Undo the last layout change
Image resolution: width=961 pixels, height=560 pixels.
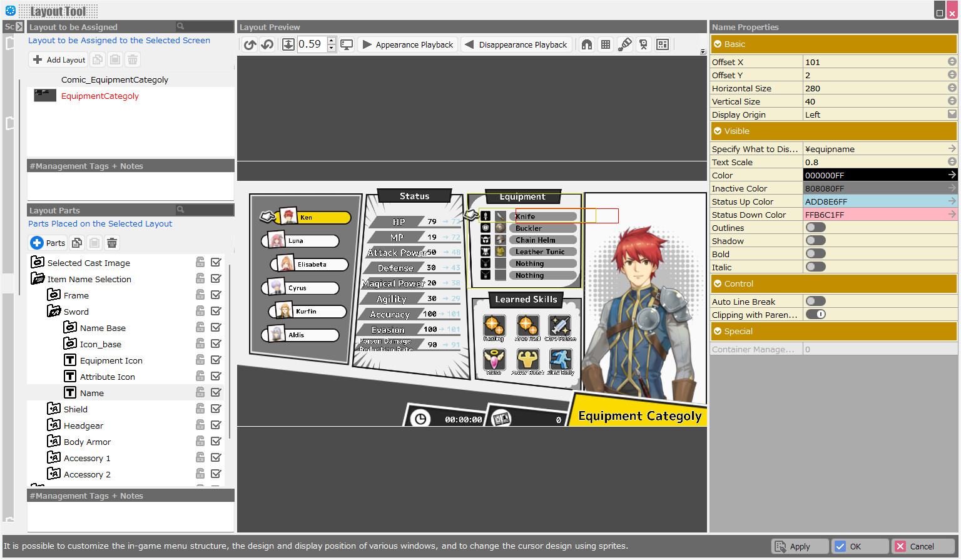[249, 44]
